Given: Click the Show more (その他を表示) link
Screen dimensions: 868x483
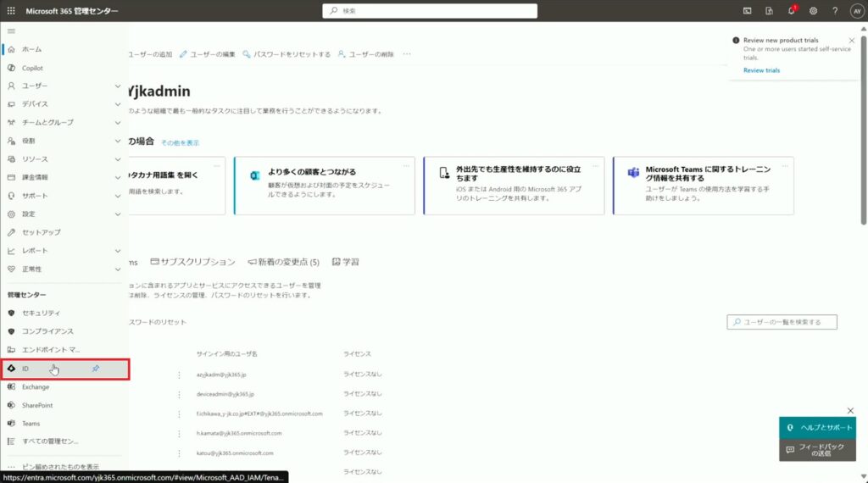Looking at the screenshot, I should point(180,142).
